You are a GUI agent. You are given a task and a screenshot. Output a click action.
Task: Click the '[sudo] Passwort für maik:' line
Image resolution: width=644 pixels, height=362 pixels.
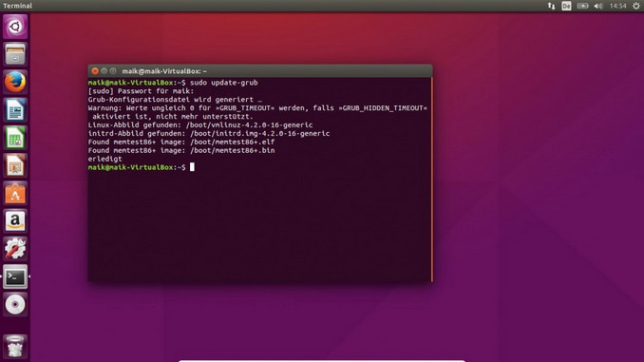(x=141, y=91)
